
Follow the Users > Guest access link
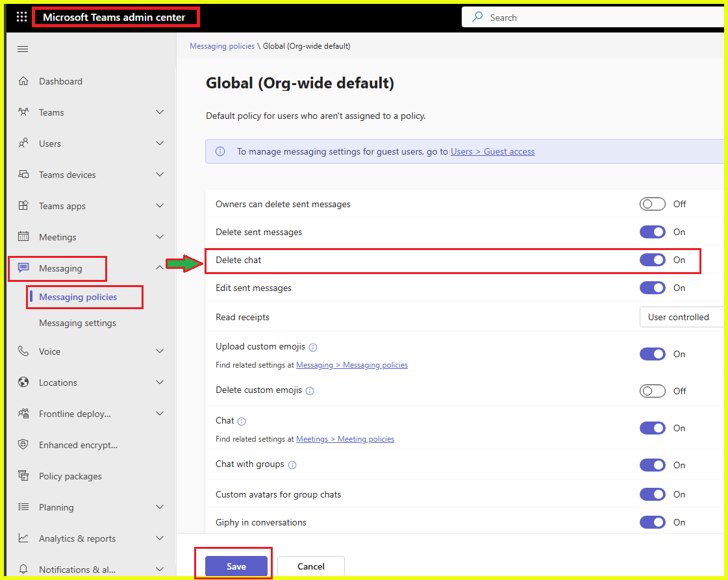493,151
